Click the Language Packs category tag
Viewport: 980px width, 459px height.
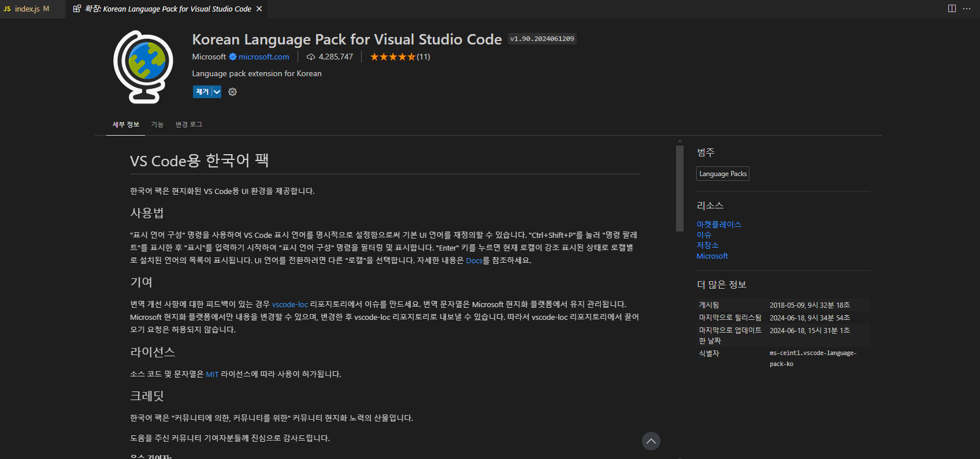pos(723,174)
